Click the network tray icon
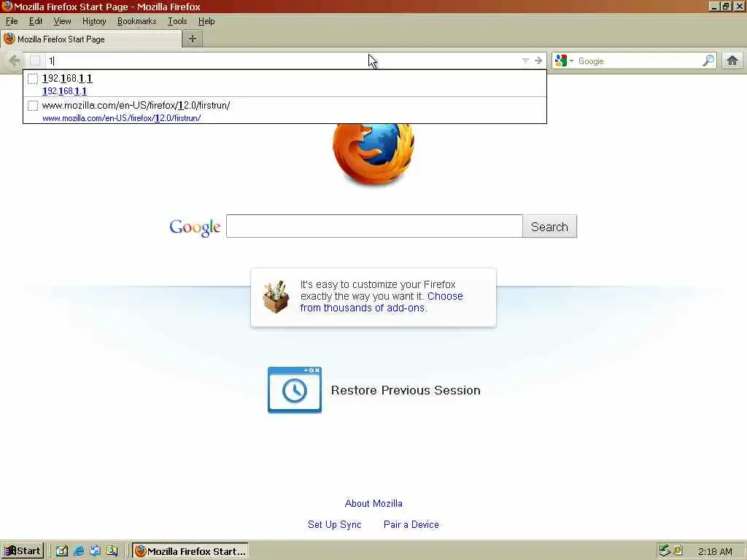The width and height of the screenshot is (747, 560). [665, 551]
